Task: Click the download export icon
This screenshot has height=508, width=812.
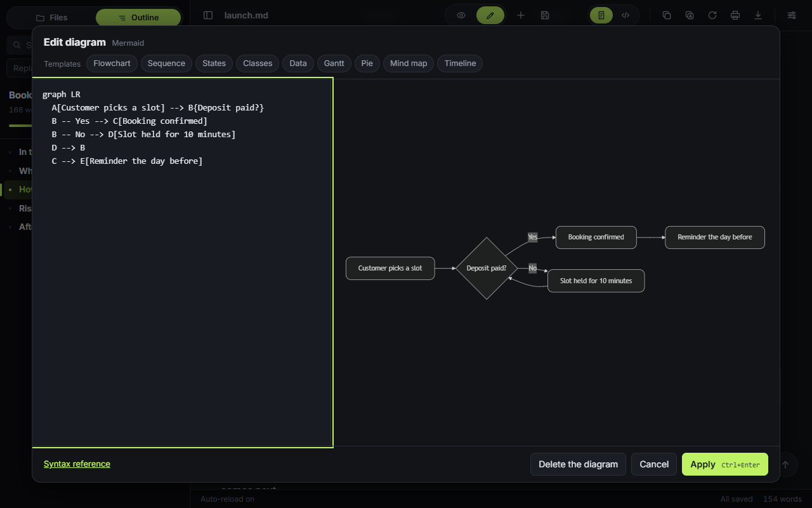Action: [x=758, y=15]
